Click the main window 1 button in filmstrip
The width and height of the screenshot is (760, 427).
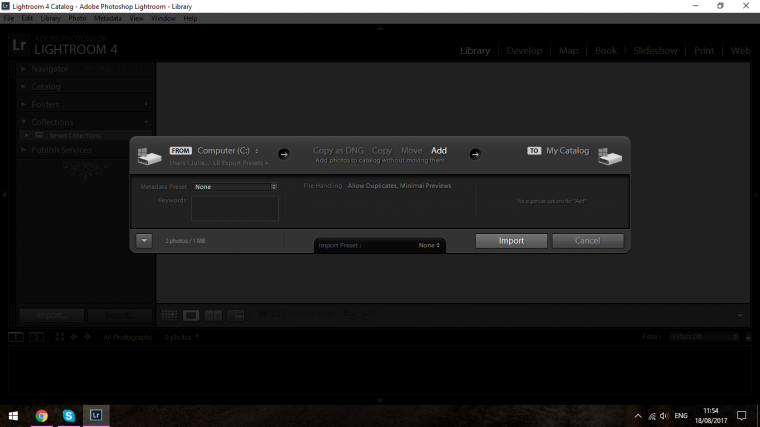16,337
